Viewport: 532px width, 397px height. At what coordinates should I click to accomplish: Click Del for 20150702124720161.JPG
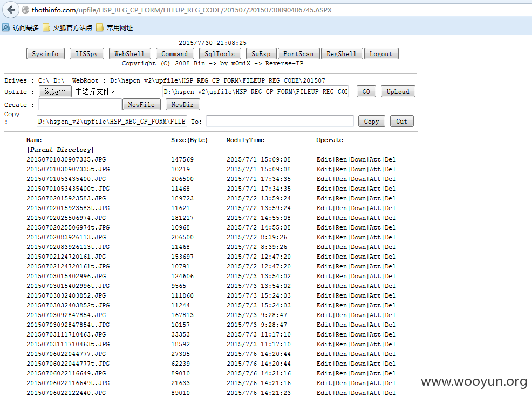click(390, 257)
